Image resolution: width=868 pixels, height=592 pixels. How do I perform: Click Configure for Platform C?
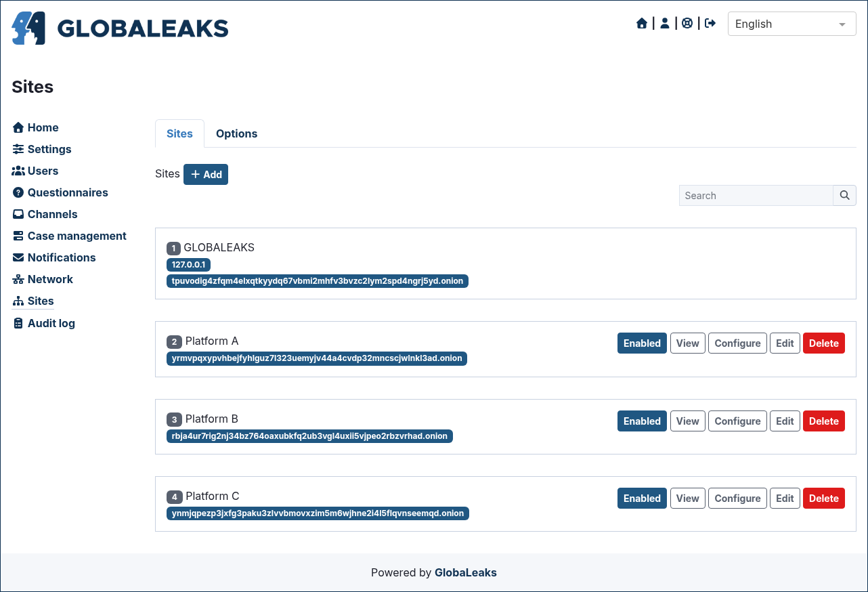pos(737,498)
